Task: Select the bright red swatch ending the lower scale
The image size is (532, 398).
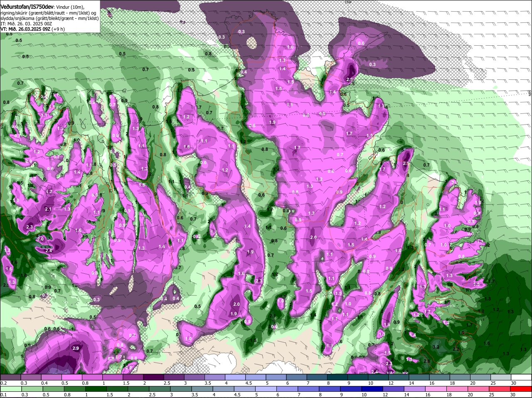Action: (521, 388)
